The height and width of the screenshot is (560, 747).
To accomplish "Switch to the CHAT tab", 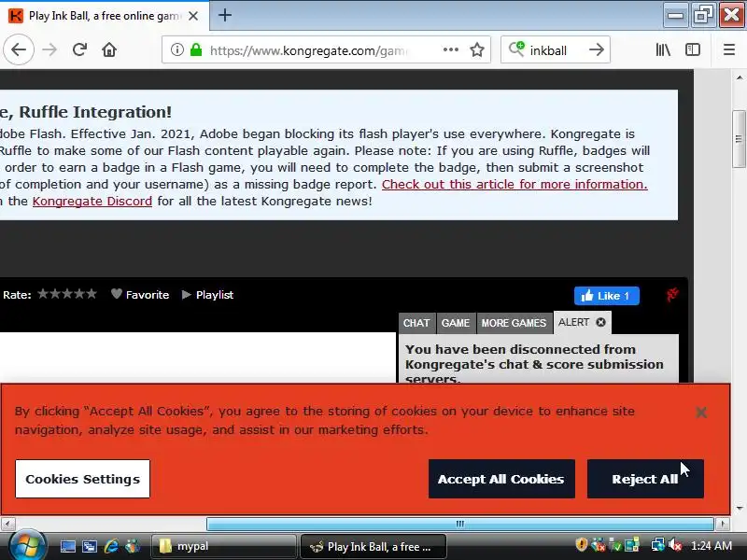I will tap(416, 323).
